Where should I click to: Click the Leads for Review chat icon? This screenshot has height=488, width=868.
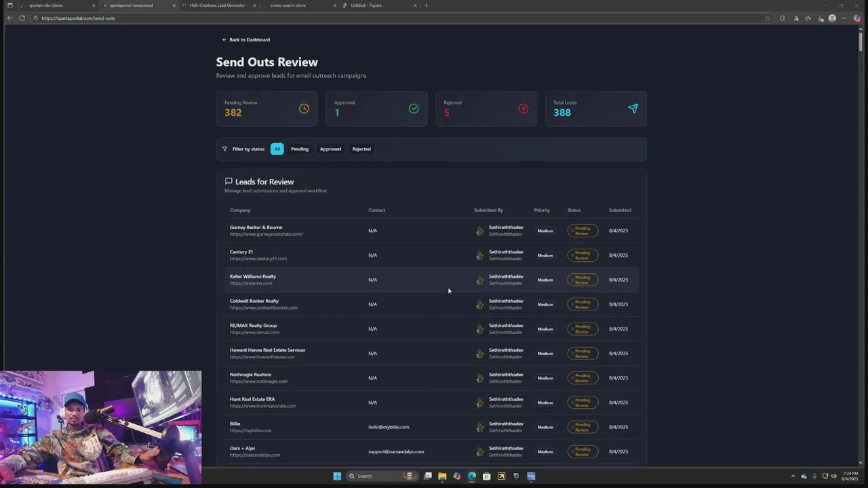click(229, 182)
